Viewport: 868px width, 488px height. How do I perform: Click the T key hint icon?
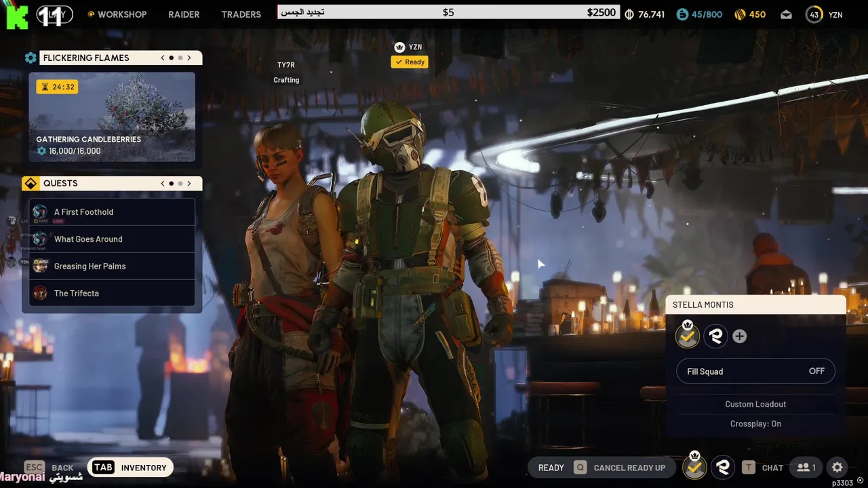[x=748, y=468]
